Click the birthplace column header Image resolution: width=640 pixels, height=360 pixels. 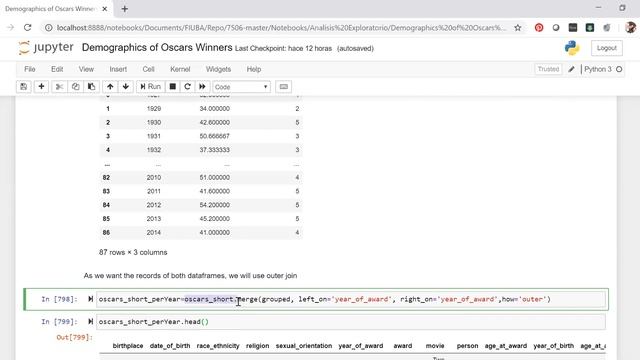128,346
